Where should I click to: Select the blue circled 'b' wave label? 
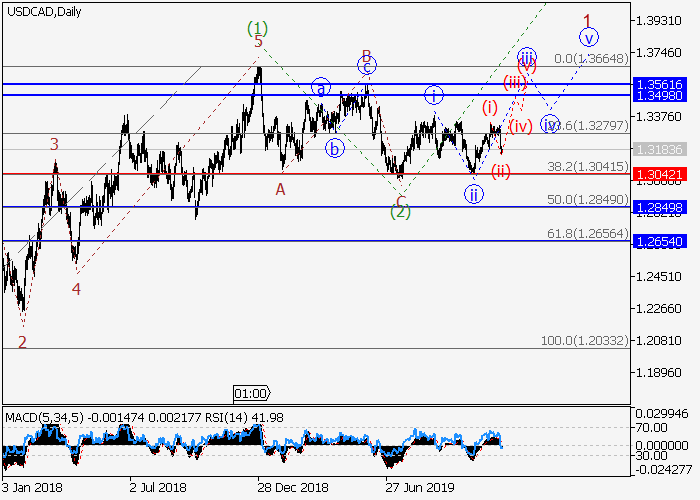(x=334, y=148)
